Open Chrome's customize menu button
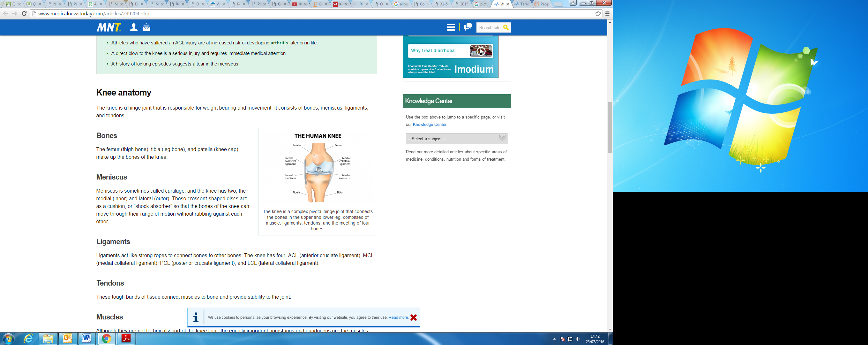The image size is (868, 345). [x=607, y=14]
